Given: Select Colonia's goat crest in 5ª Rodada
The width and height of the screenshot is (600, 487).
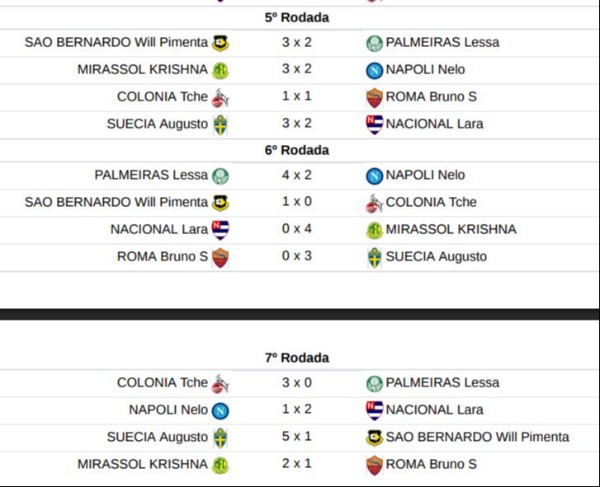Looking at the screenshot, I should [221, 97].
